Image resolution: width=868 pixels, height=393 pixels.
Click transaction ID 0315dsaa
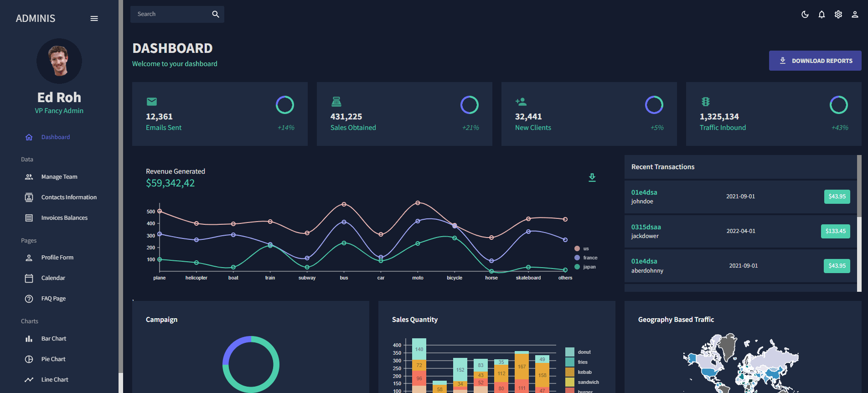point(646,227)
